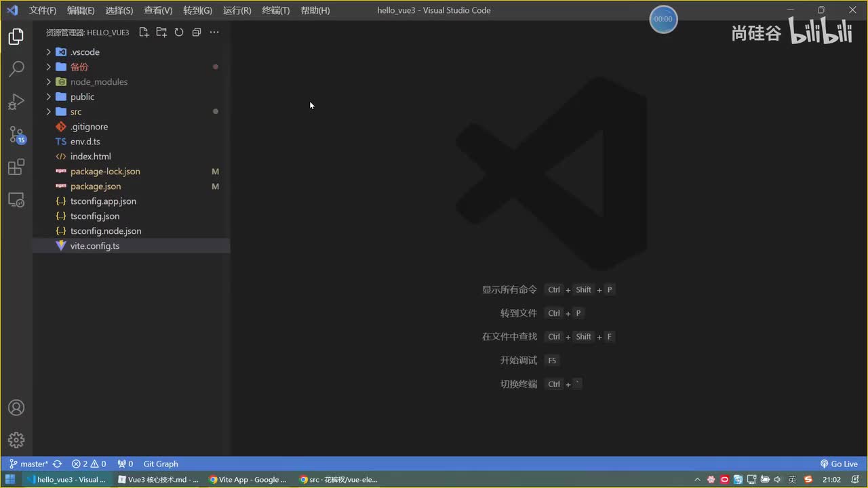The width and height of the screenshot is (868, 488).
Task: Open the package.json file
Action: point(132,186)
